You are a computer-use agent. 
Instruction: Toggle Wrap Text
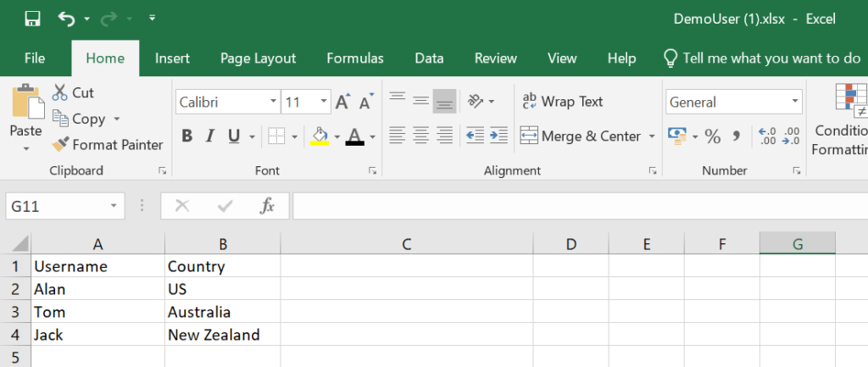(x=563, y=102)
